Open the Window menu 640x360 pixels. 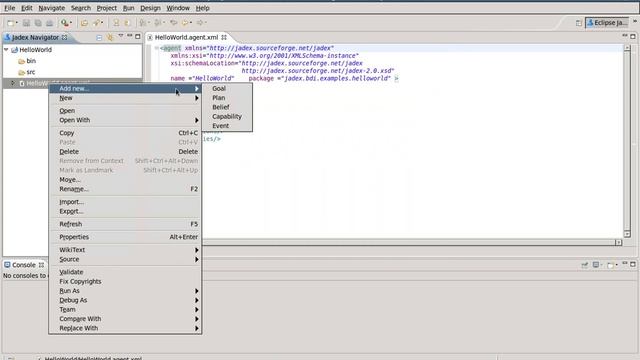(178, 8)
